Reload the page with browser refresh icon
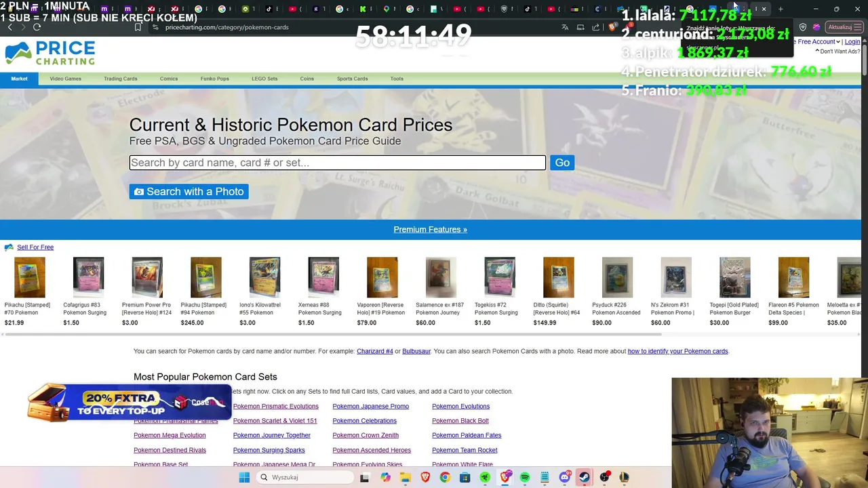 pos(37,27)
